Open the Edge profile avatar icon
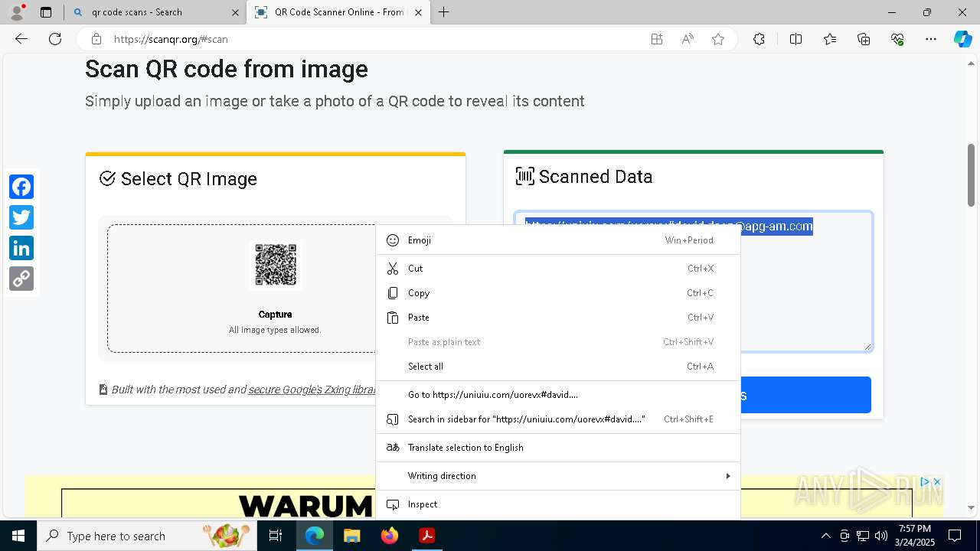Image resolution: width=980 pixels, height=551 pixels. coord(16,12)
